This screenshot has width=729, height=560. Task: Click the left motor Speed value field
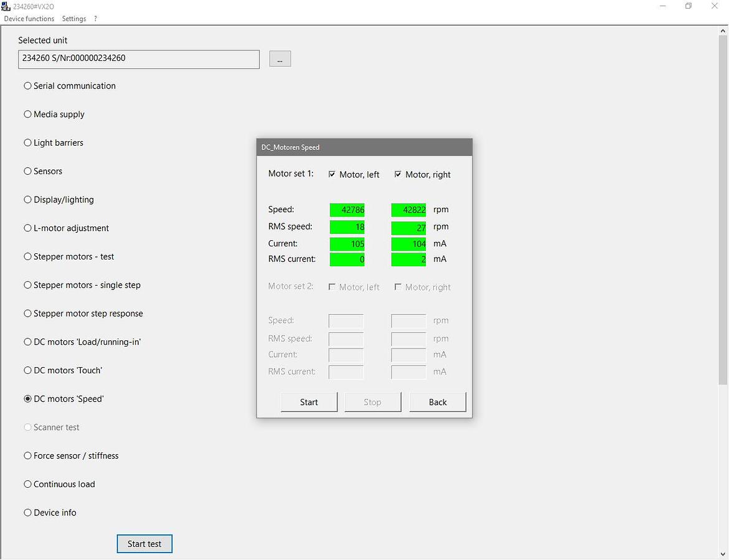coord(347,210)
